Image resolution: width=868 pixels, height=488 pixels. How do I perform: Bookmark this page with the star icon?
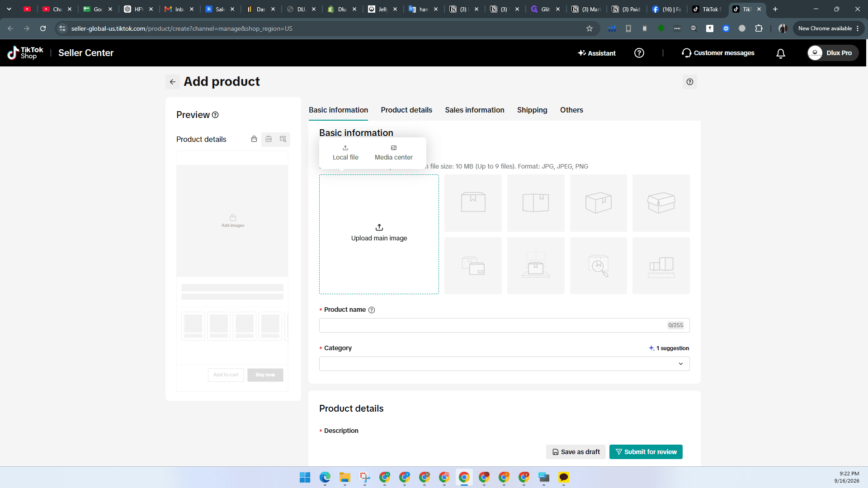589,28
